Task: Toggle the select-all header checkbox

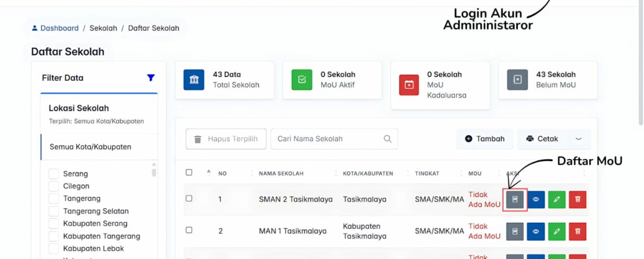Action: click(189, 172)
